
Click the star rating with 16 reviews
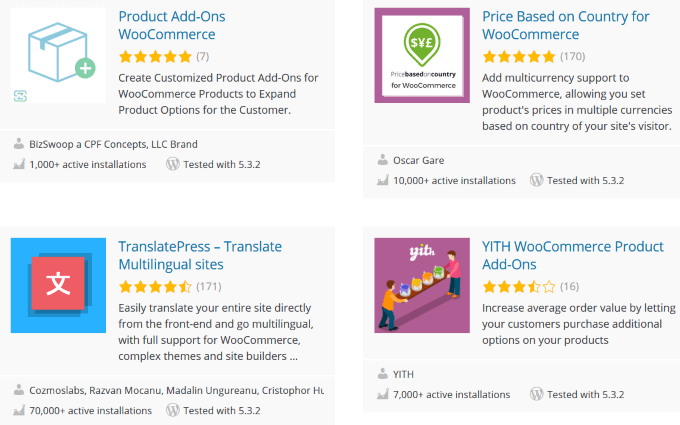click(x=519, y=286)
